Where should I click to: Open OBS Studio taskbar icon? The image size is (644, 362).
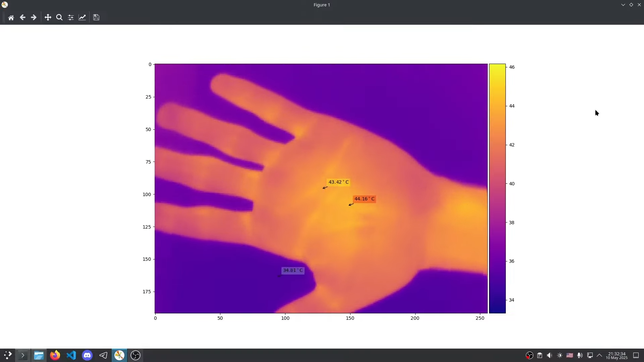(136, 355)
